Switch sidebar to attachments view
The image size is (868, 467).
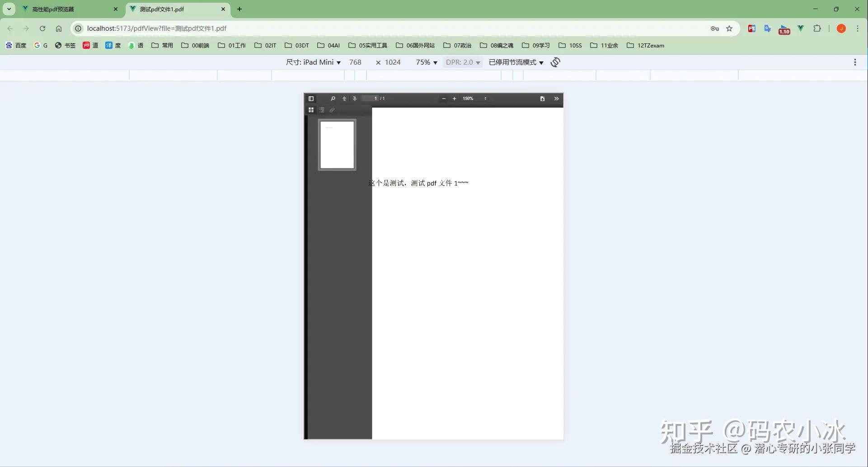[x=333, y=110]
